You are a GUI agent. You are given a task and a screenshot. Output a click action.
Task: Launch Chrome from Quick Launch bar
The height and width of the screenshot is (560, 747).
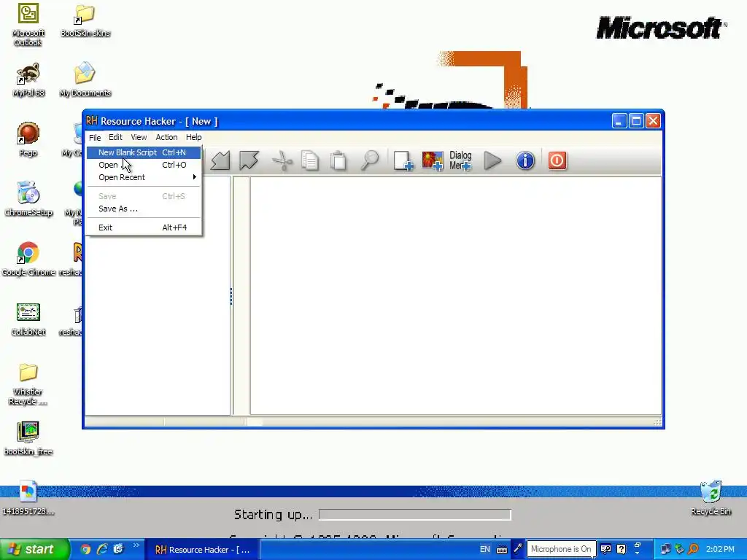[x=85, y=549]
